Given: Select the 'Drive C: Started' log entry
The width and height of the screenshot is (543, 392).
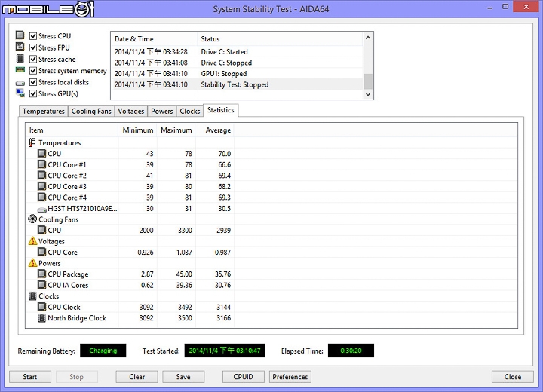Looking at the screenshot, I should pos(238,51).
